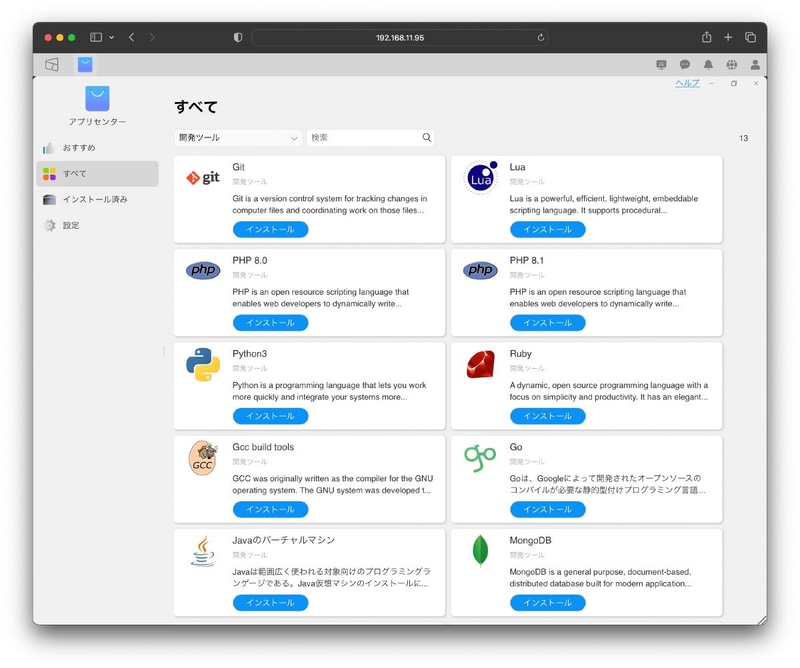Open the desktop home icon in the tab bar

coord(52,65)
